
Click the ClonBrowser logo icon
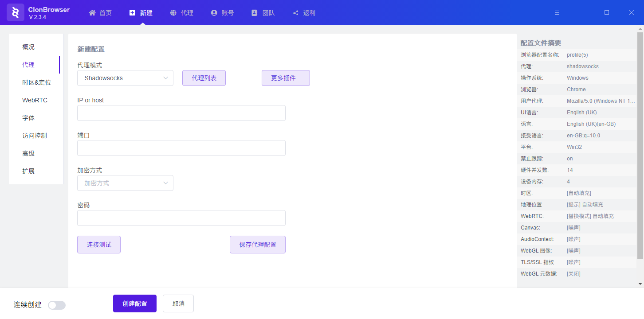(16, 12)
